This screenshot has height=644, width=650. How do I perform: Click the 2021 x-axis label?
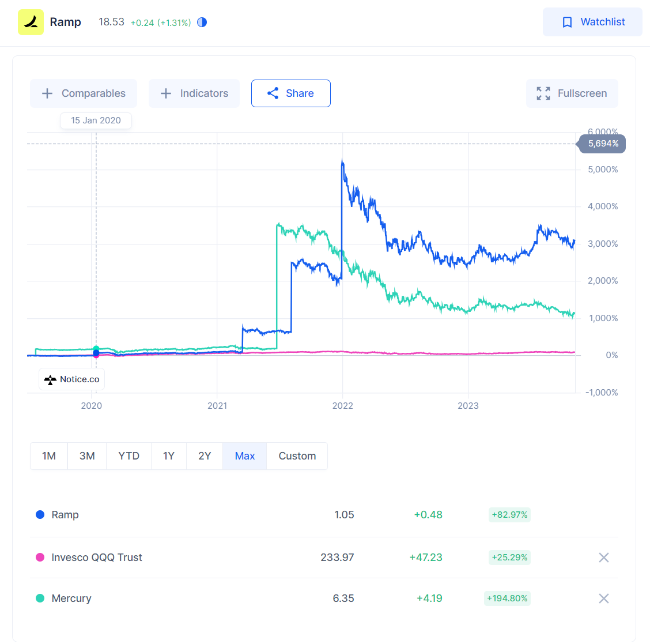(217, 405)
